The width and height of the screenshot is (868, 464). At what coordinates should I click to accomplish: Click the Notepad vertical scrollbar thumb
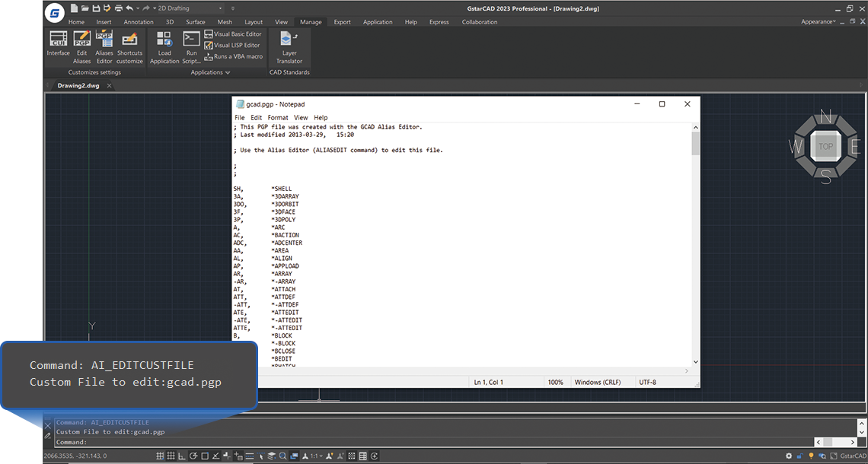point(696,143)
